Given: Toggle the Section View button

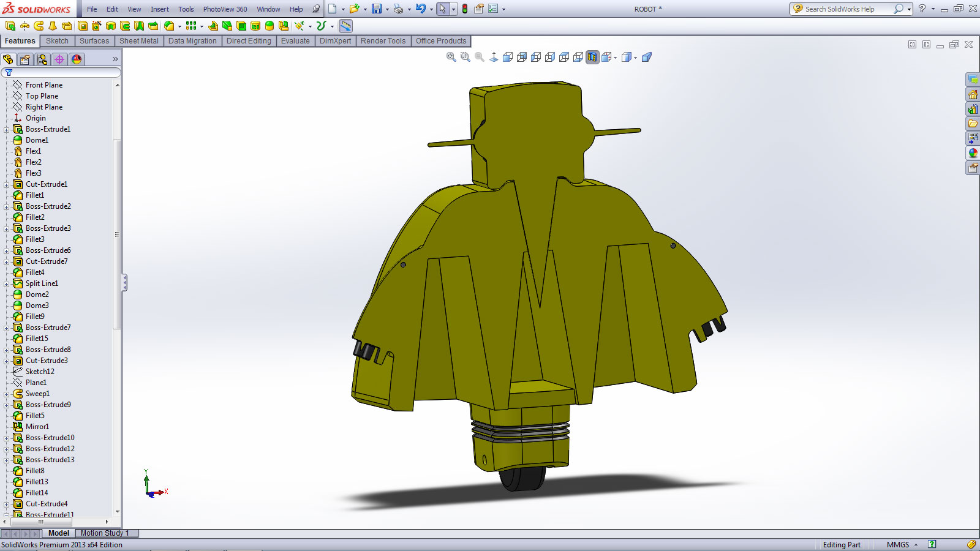Looking at the screenshot, I should click(592, 57).
